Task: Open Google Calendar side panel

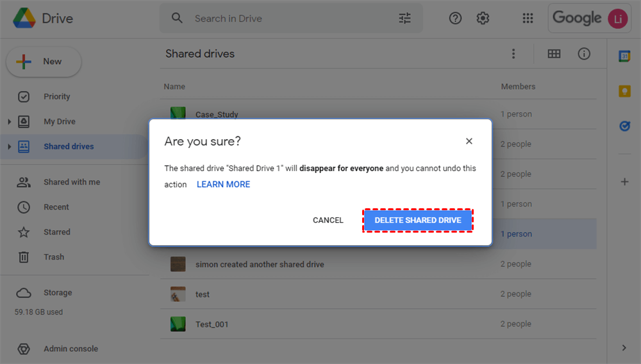Action: tap(624, 56)
